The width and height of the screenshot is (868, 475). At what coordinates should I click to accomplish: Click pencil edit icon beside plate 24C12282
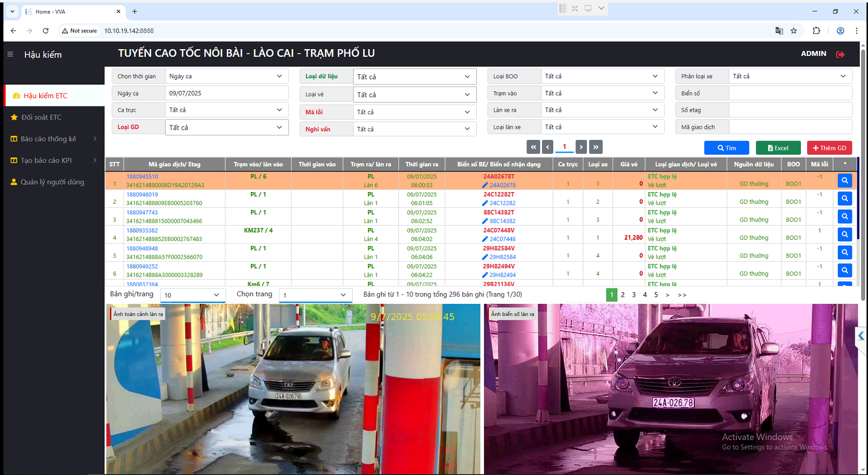[485, 203]
